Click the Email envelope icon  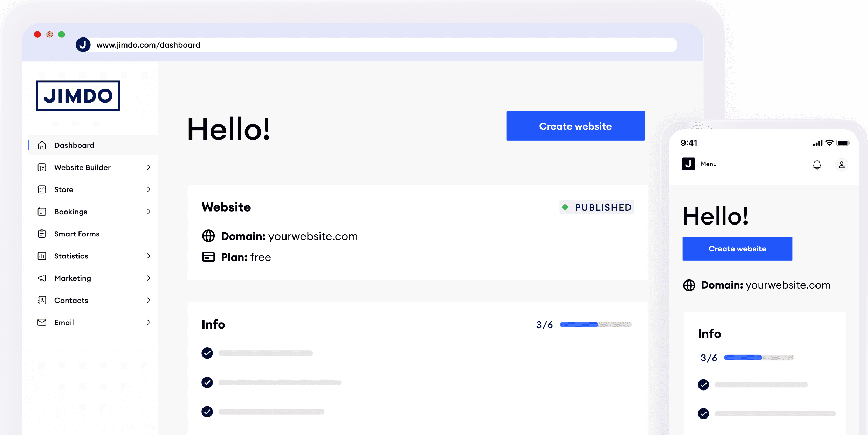(42, 322)
